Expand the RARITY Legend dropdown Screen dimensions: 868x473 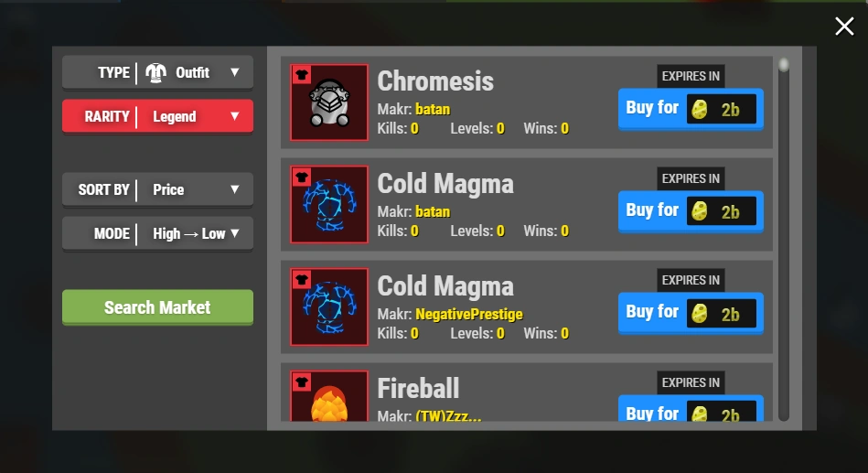(x=157, y=116)
